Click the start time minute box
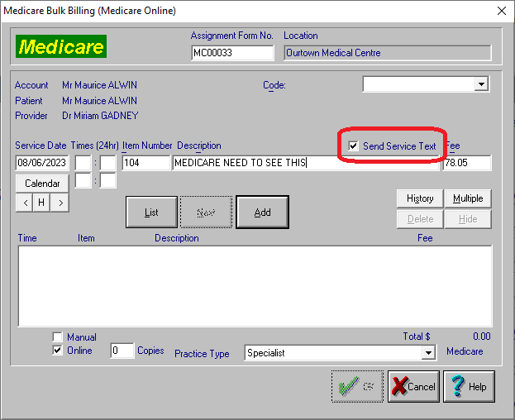The height and width of the screenshot is (420, 515). click(x=108, y=163)
